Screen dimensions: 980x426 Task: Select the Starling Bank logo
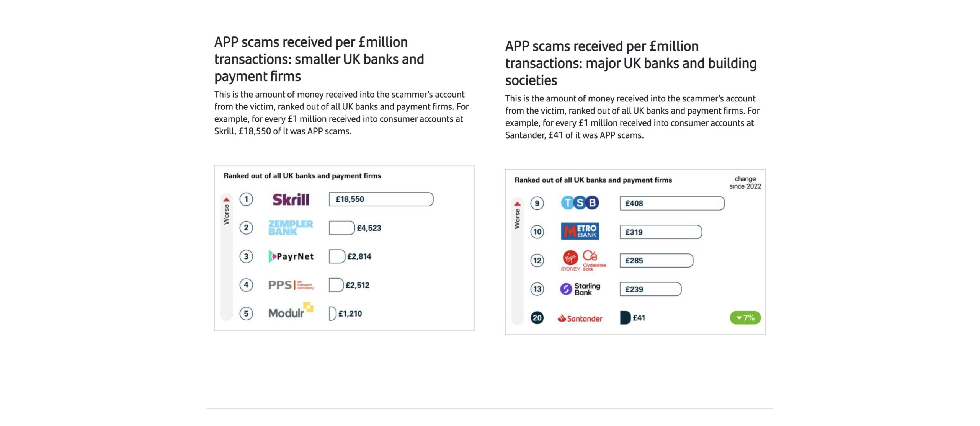580,289
